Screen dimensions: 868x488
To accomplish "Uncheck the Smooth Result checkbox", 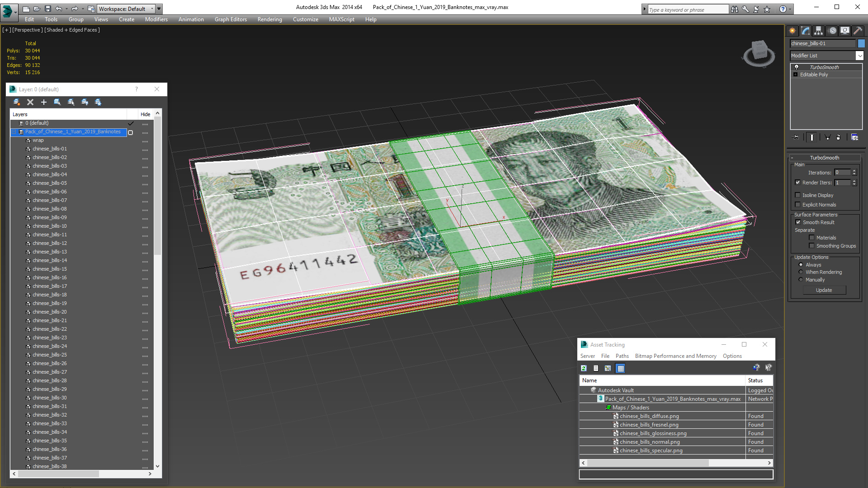I will 798,222.
